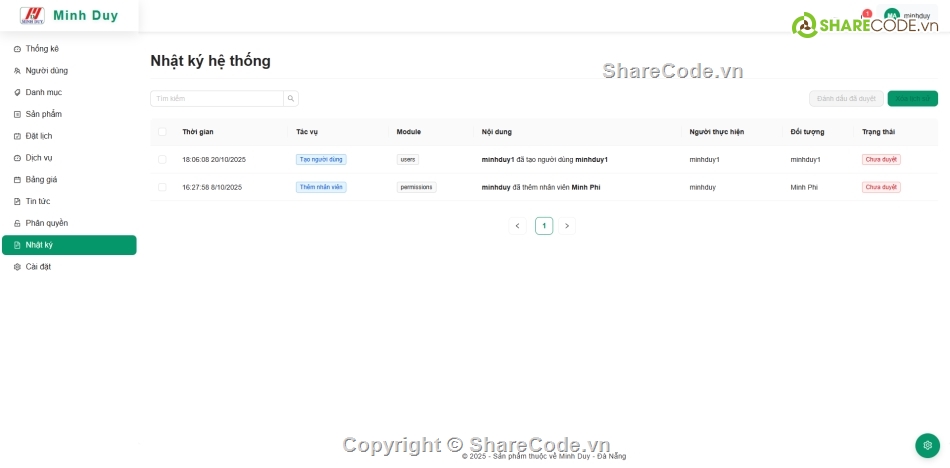This screenshot has width=950, height=468.
Task: Click the Thêm nhân viên task tag
Action: tap(321, 187)
